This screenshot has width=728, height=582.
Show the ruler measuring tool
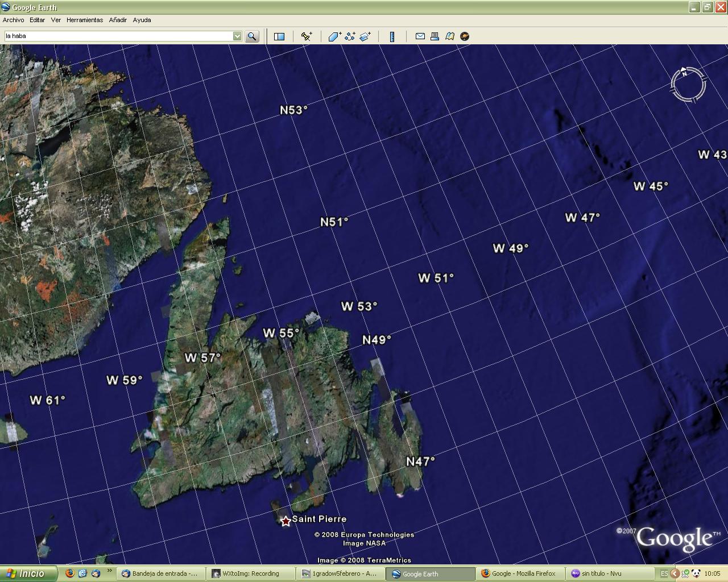click(x=392, y=36)
